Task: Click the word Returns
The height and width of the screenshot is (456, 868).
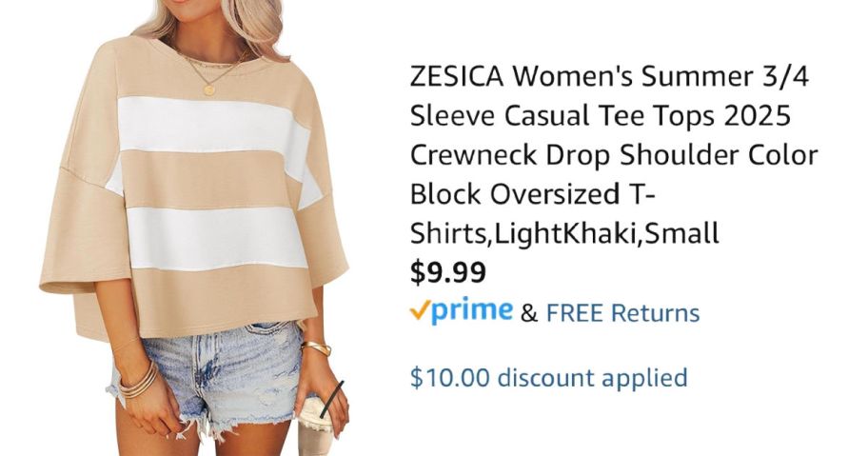Action: [x=656, y=313]
